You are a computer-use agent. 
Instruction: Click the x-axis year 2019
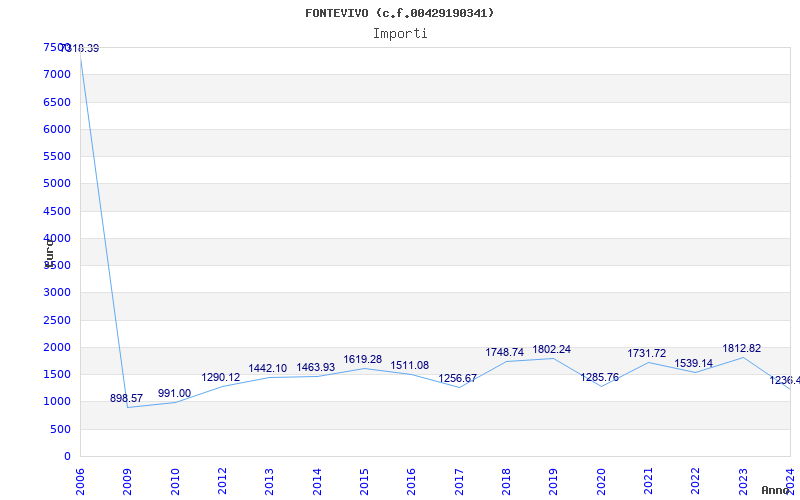[554, 482]
